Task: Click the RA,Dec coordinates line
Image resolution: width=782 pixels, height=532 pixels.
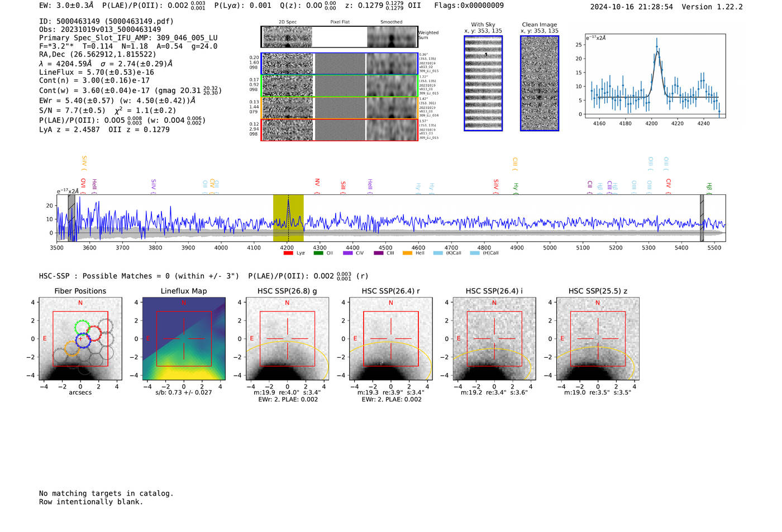Action: pyautogui.click(x=98, y=54)
